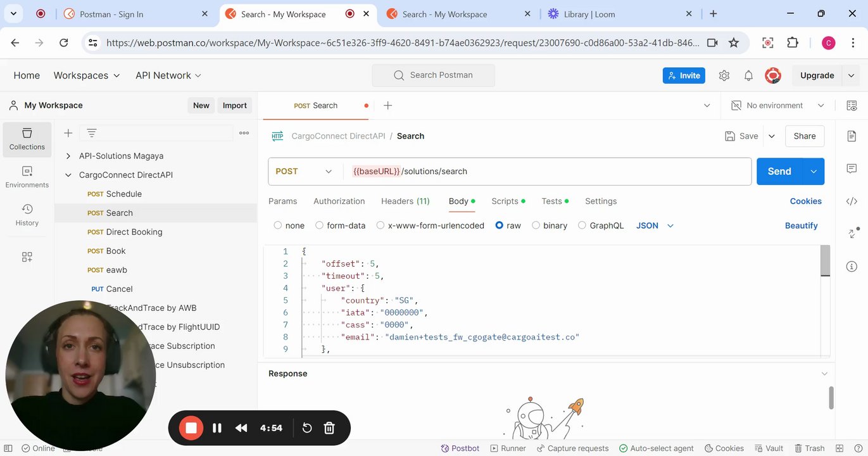868x456 pixels.
Task: Collapse the Response panel chevron
Action: pyautogui.click(x=824, y=374)
